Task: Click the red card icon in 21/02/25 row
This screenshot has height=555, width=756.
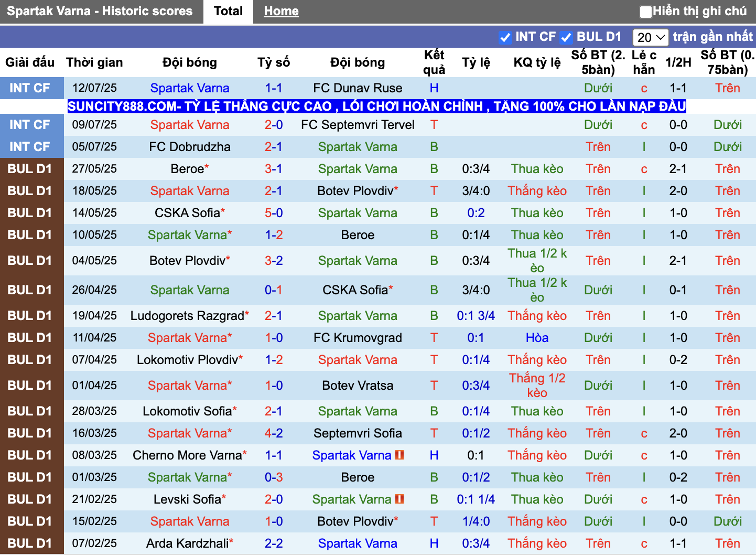Action: [x=399, y=499]
